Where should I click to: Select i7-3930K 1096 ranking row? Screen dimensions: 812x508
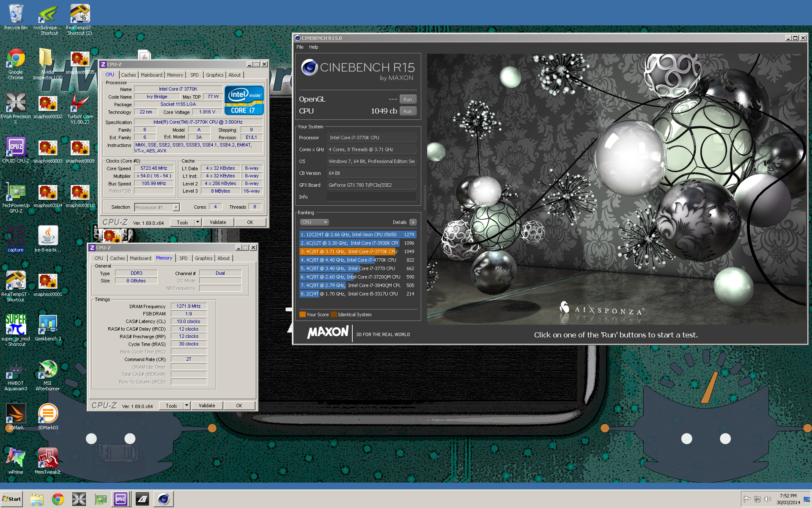point(358,243)
